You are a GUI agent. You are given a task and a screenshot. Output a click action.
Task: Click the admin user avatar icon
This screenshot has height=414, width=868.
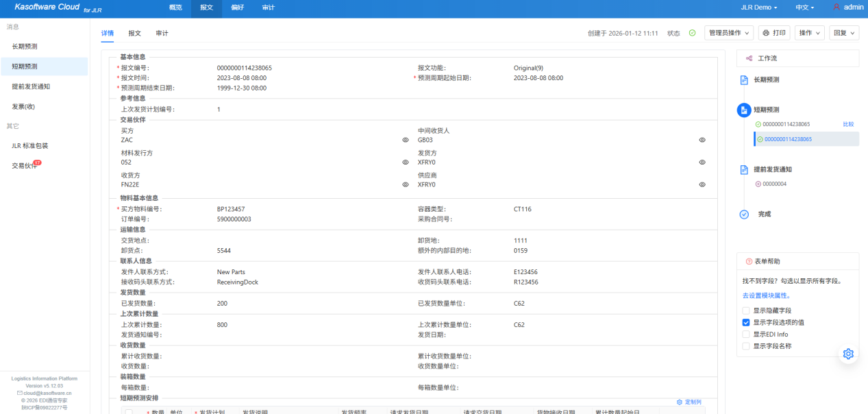[x=836, y=7]
